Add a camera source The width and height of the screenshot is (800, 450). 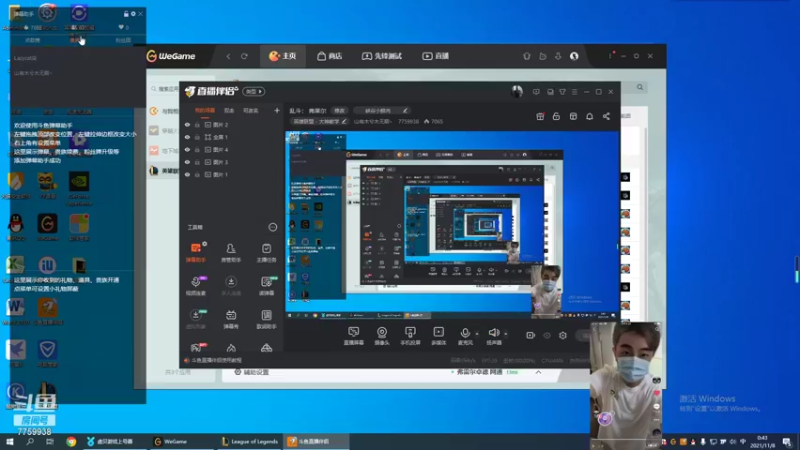click(382, 336)
